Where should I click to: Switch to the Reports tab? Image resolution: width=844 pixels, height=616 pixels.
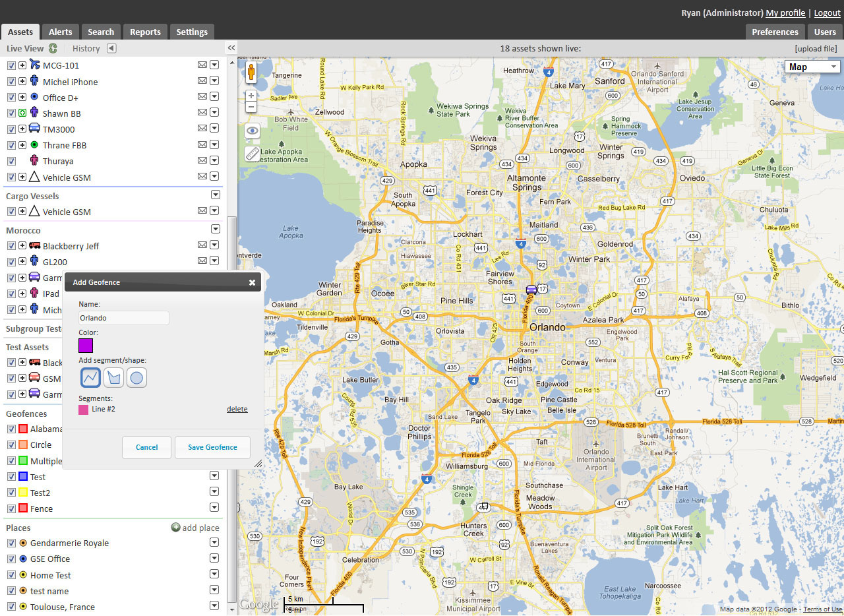tap(144, 31)
